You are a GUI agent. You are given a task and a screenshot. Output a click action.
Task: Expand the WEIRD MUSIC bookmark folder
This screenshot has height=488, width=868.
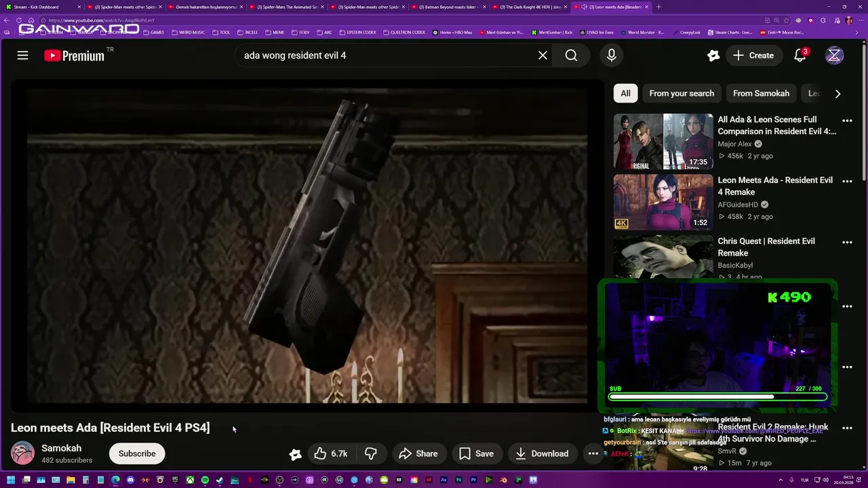click(188, 32)
